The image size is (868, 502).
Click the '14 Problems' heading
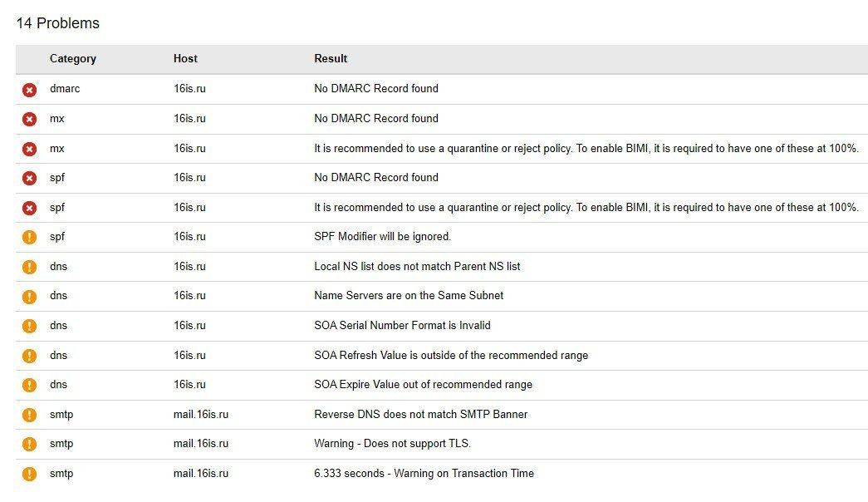point(58,23)
